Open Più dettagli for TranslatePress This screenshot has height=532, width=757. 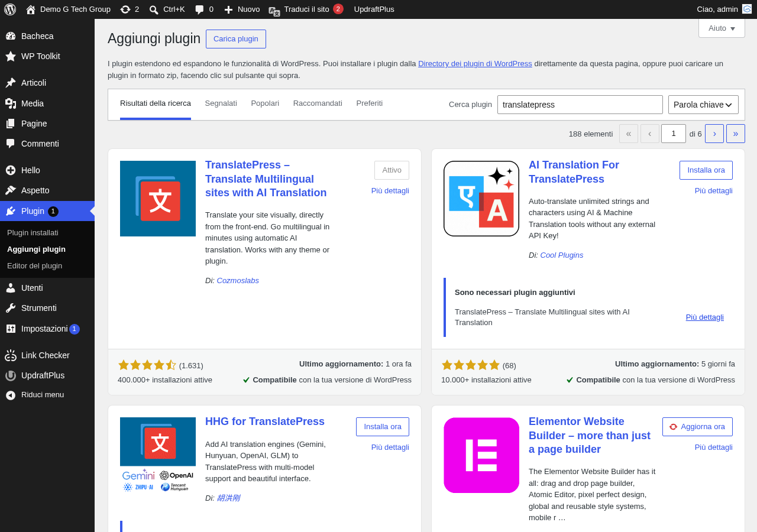(x=390, y=190)
